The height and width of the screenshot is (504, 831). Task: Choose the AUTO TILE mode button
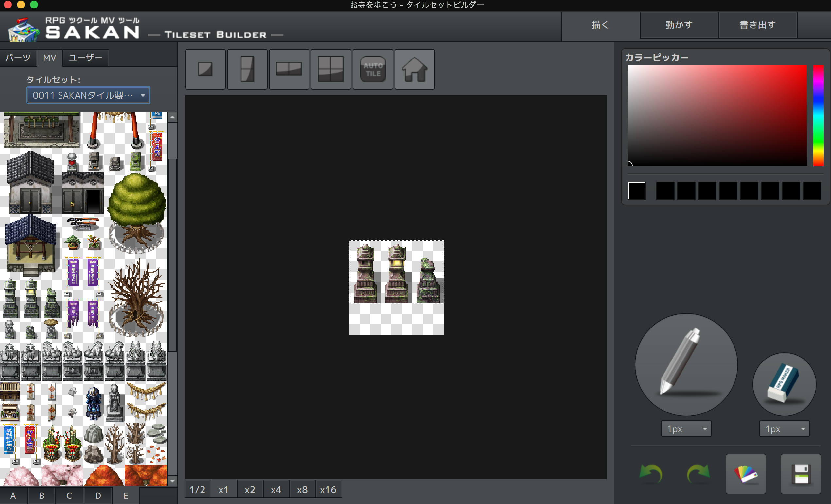pyautogui.click(x=373, y=69)
